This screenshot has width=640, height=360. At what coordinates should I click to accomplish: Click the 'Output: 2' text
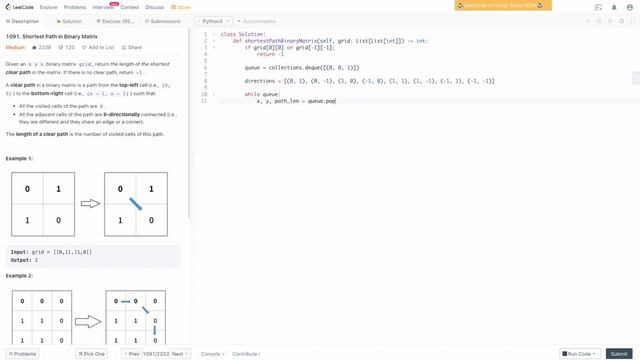(24, 260)
